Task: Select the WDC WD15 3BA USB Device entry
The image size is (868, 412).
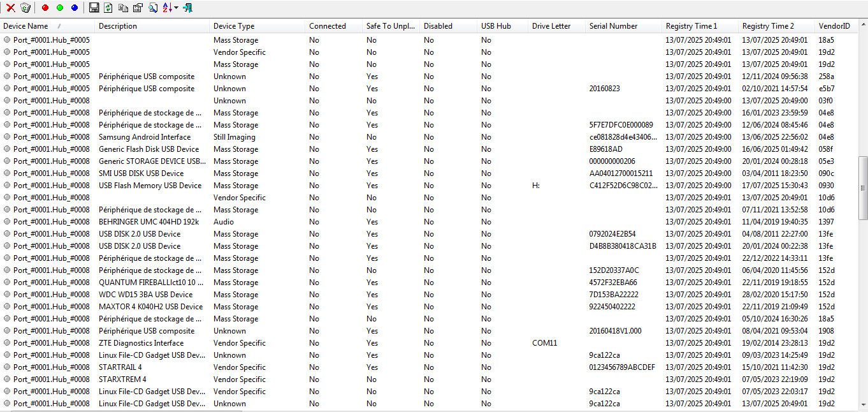Action: pyautogui.click(x=145, y=295)
